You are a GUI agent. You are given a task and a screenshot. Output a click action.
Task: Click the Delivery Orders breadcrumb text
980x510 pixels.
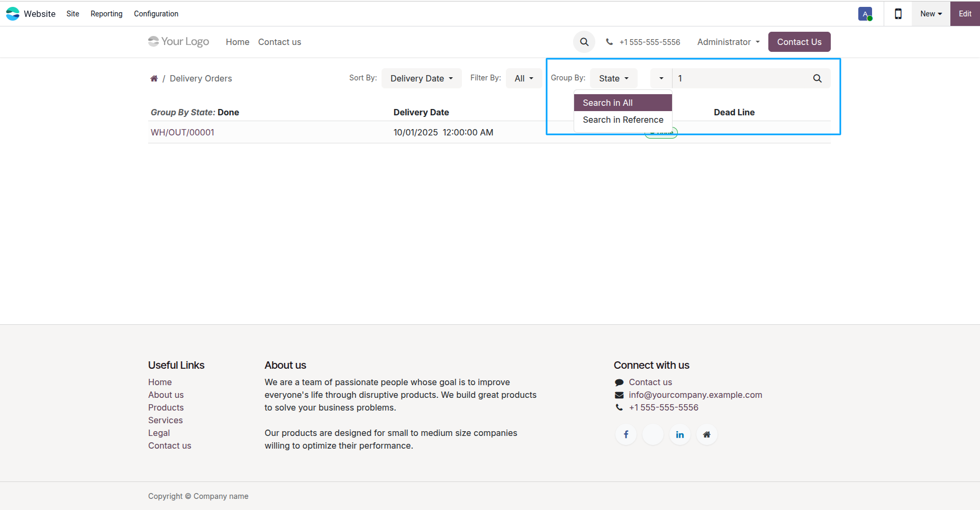[x=201, y=78]
